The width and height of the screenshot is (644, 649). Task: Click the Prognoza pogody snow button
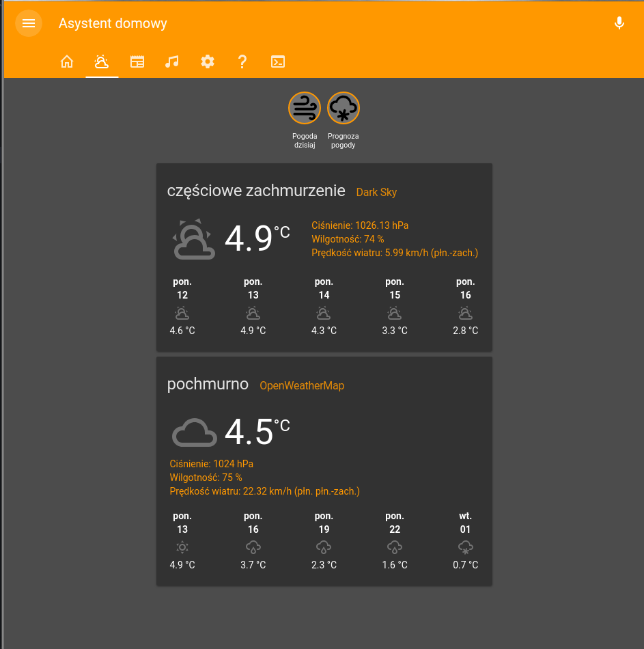click(344, 108)
